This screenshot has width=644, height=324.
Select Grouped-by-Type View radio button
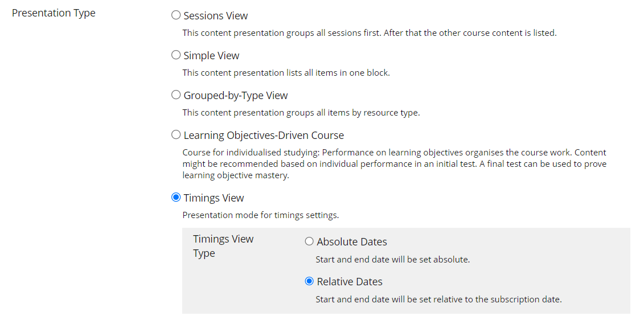(176, 95)
